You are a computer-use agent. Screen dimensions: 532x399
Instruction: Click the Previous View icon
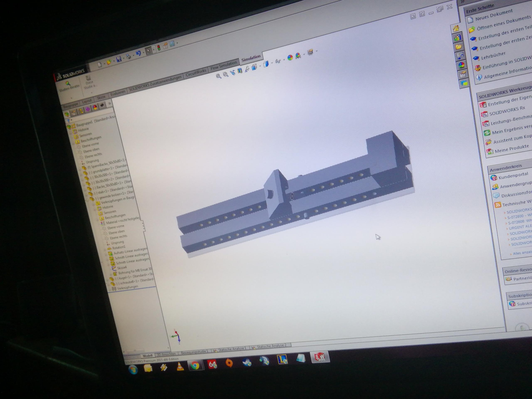pyautogui.click(x=233, y=72)
